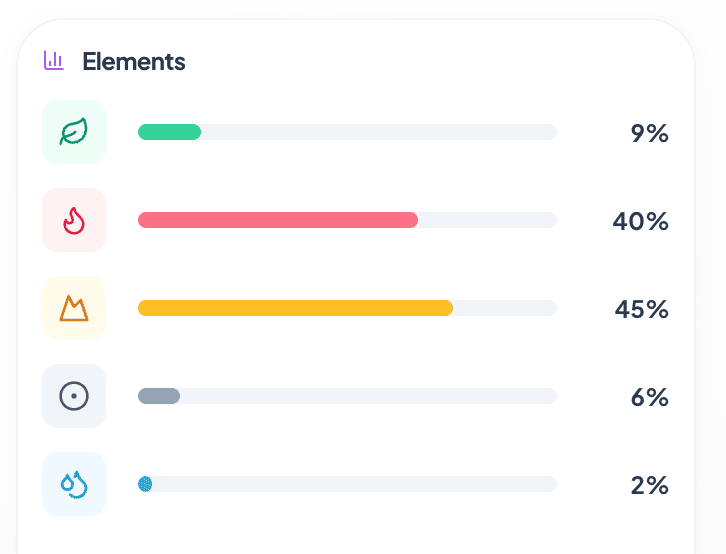This screenshot has width=726, height=554.
Task: Click the 2% value label
Action: click(649, 485)
